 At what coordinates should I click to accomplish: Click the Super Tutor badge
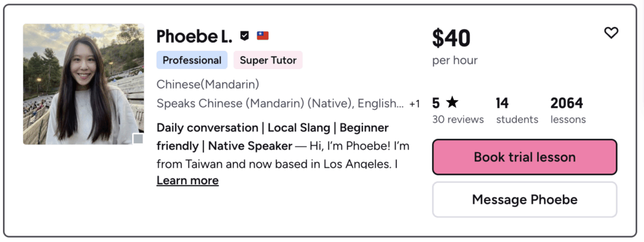[x=268, y=60]
